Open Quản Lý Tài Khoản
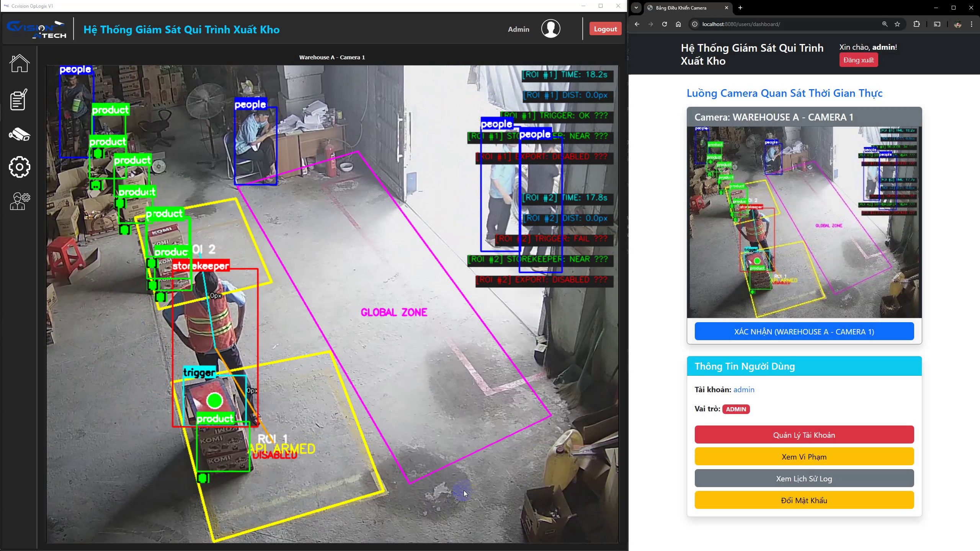The height and width of the screenshot is (551, 980). pyautogui.click(x=804, y=435)
